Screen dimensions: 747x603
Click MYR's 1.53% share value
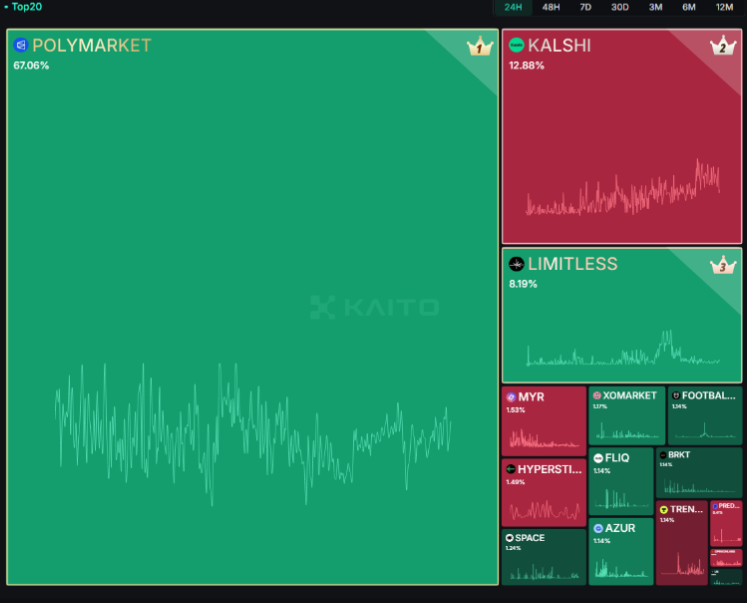[515, 410]
